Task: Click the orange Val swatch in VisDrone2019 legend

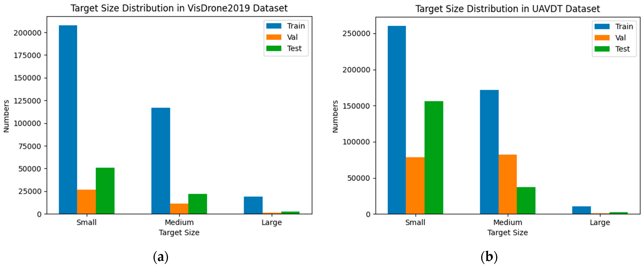Action: click(274, 37)
